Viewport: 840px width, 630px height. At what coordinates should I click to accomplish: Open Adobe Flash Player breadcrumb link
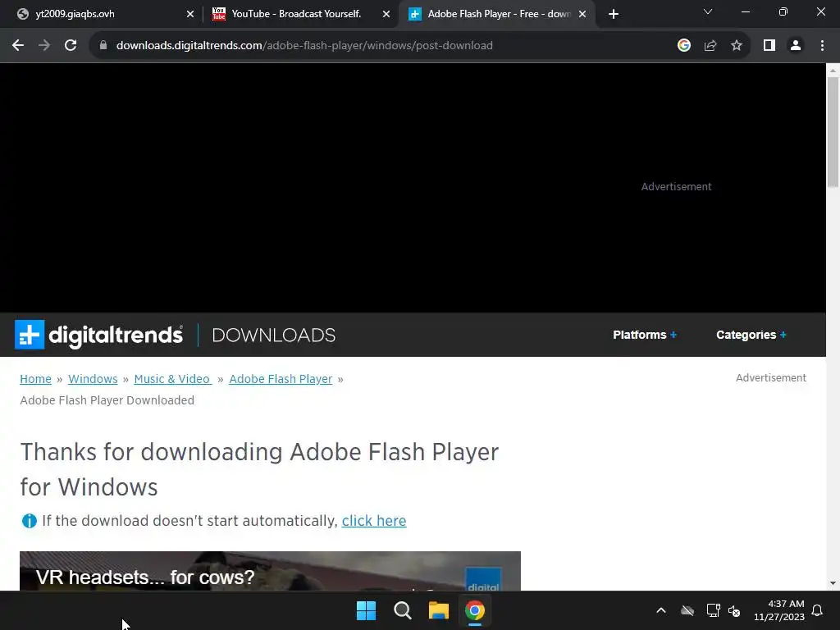pyautogui.click(x=281, y=379)
